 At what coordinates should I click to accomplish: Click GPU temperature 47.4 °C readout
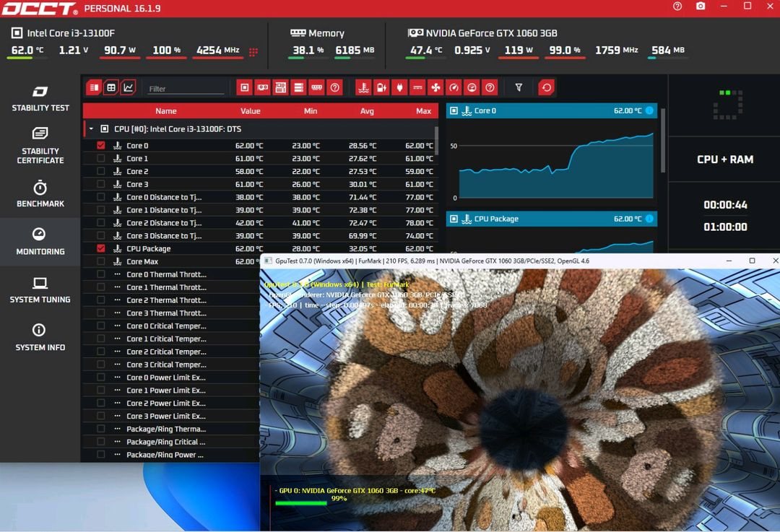426,51
